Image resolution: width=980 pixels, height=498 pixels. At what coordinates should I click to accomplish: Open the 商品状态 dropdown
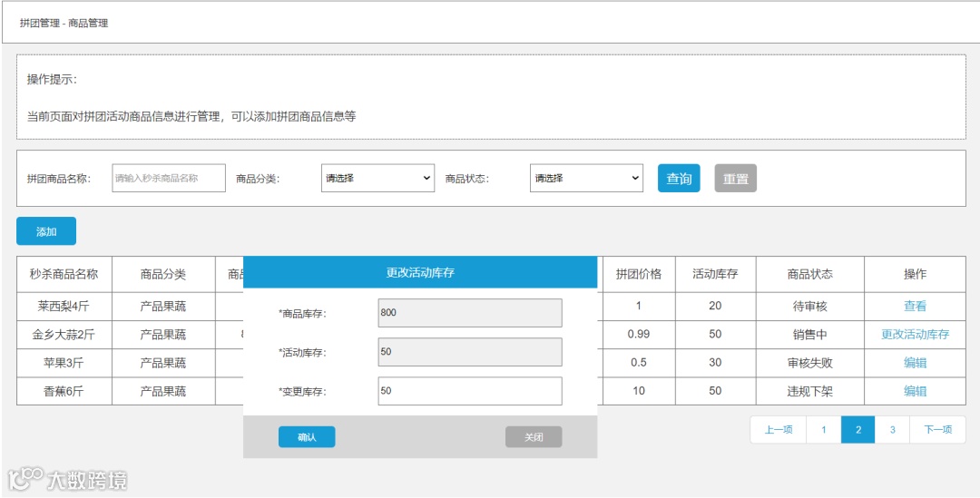pos(586,178)
